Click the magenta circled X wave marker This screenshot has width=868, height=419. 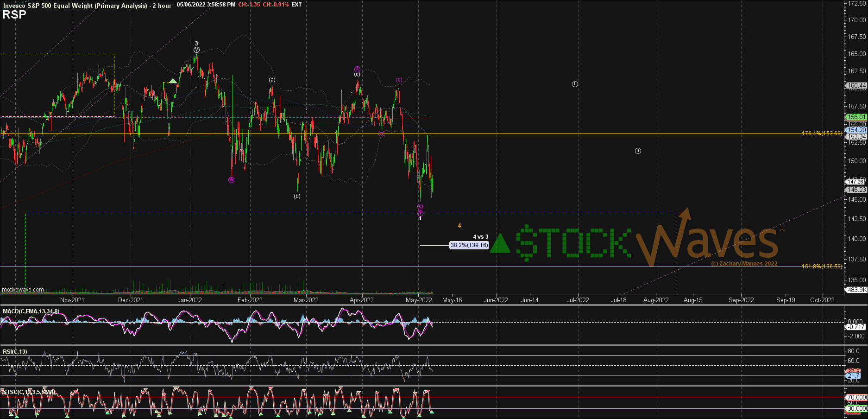coord(357,69)
